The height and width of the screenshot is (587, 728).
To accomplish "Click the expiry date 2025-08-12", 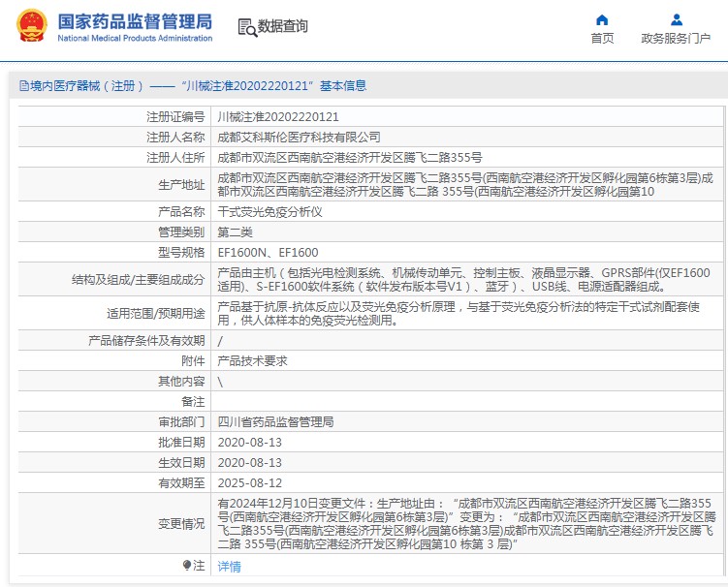I will click(249, 482).
